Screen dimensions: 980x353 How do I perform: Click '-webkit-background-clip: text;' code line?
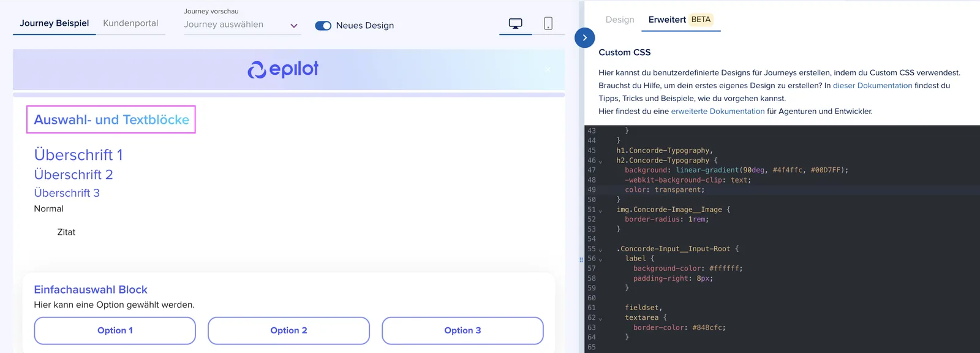click(x=688, y=180)
